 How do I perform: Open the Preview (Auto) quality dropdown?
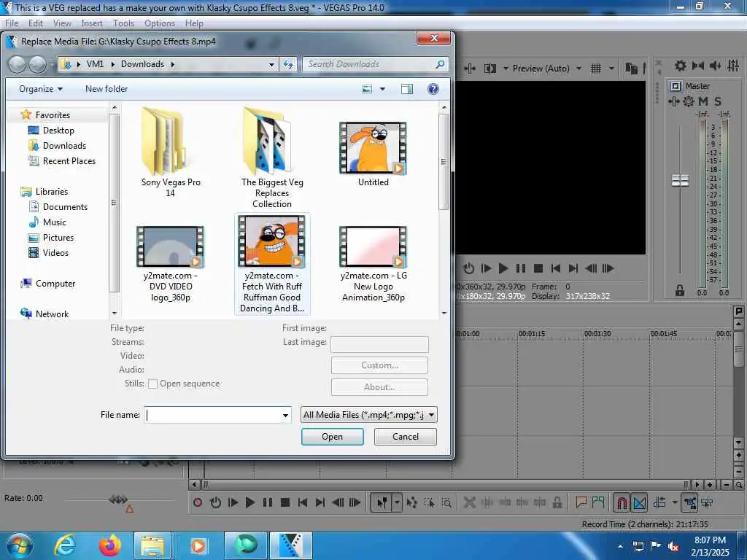[x=547, y=69]
